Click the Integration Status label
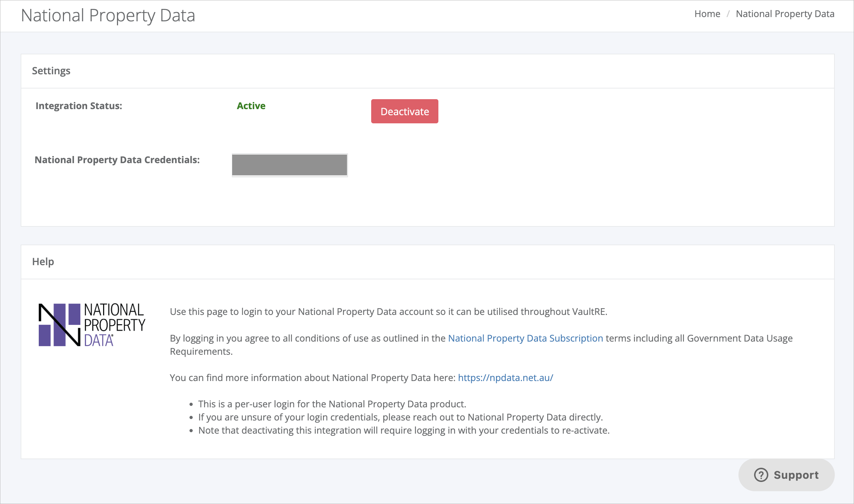The width and height of the screenshot is (854, 504). [x=79, y=106]
